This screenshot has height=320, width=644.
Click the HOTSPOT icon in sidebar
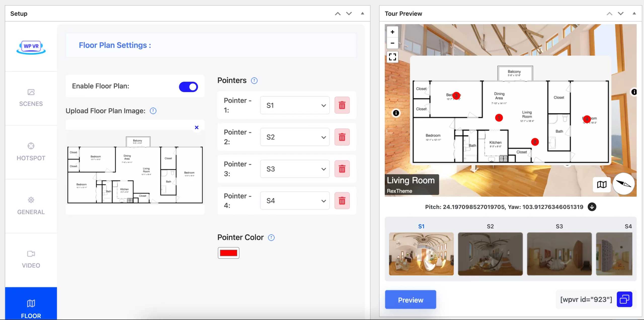pos(31,146)
